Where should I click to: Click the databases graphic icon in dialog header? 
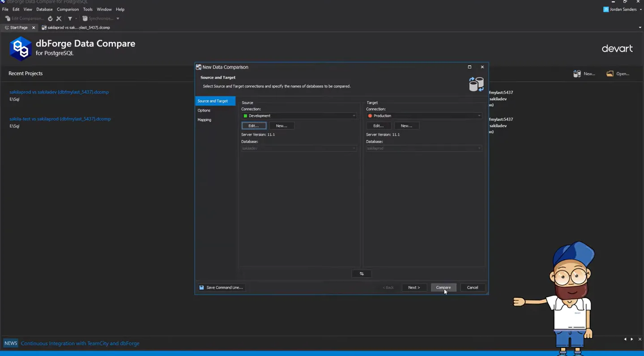pos(476,84)
